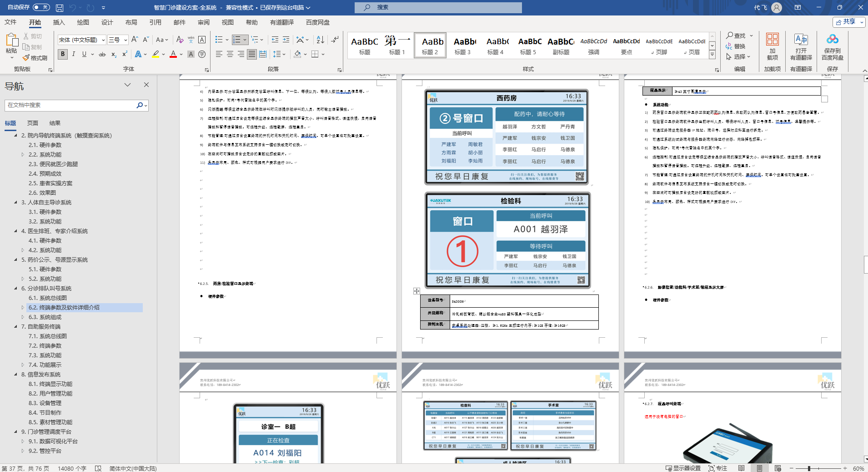Open navigation pane options chevron
The width and height of the screenshot is (868, 472).
pyautogui.click(x=127, y=85)
